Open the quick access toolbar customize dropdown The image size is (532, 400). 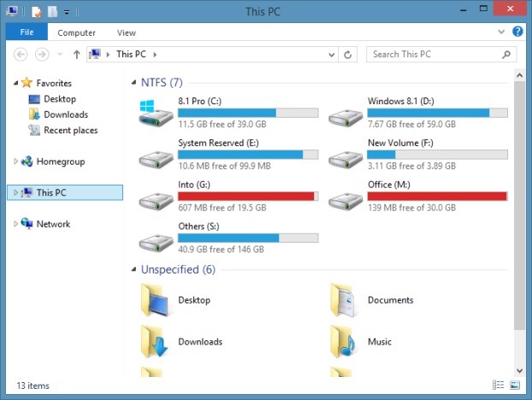pyautogui.click(x=67, y=13)
